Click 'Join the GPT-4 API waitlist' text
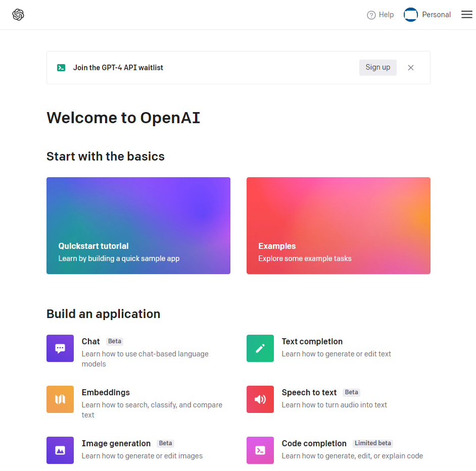The width and height of the screenshot is (476, 471). pos(118,68)
